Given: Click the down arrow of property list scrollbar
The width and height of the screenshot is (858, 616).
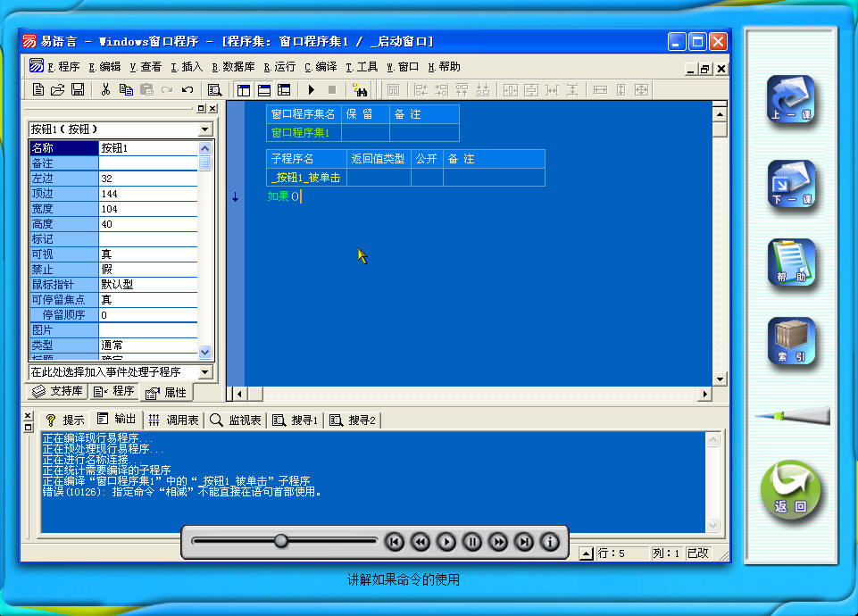Looking at the screenshot, I should click(x=204, y=352).
